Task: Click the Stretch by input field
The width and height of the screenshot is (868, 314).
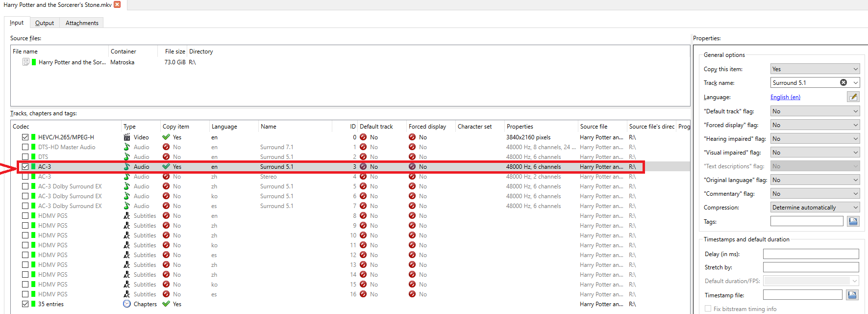Action: 811,267
